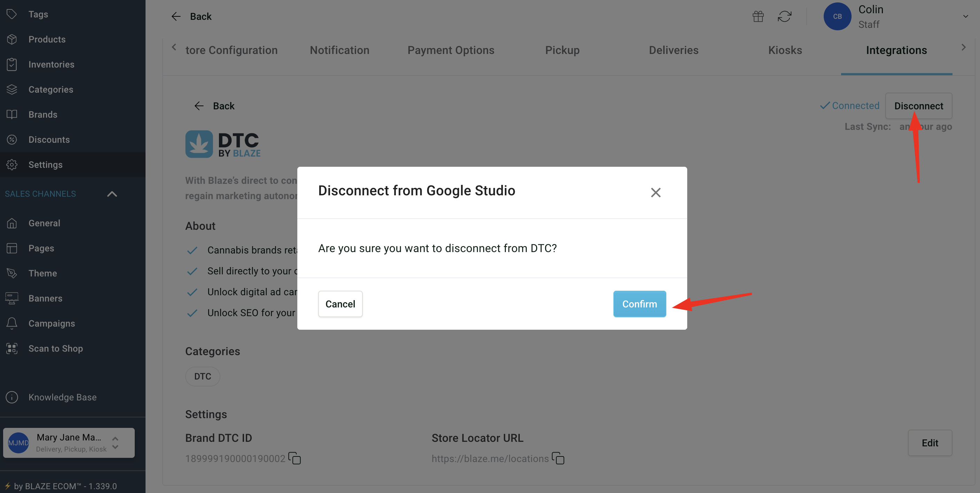Move tab strip right with chevron

pyautogui.click(x=963, y=47)
